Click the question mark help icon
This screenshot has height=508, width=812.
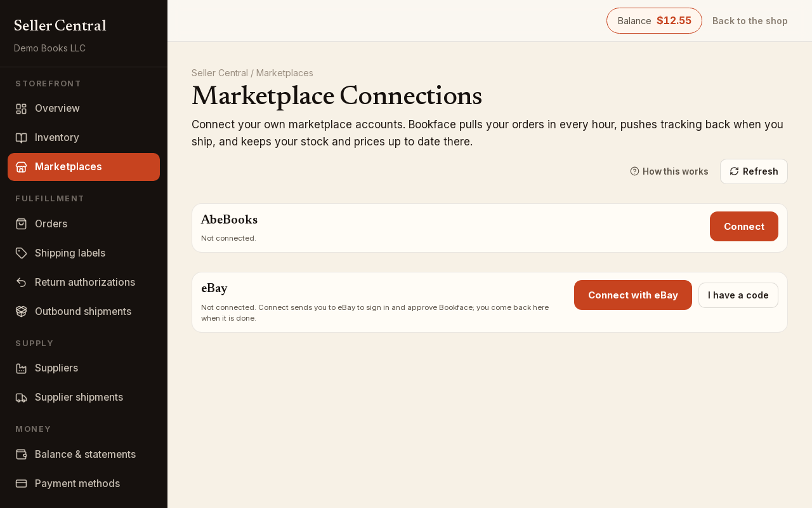tap(634, 171)
